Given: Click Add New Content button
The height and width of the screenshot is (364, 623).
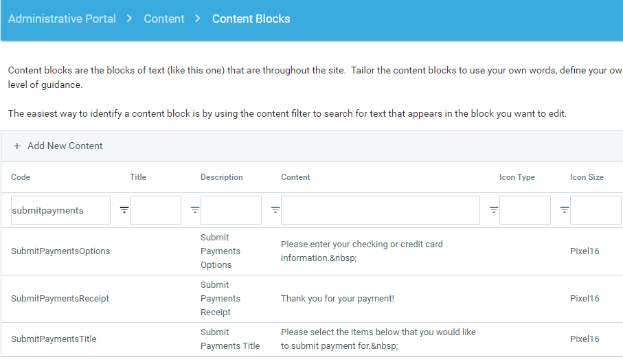Looking at the screenshot, I should pyautogui.click(x=65, y=146).
